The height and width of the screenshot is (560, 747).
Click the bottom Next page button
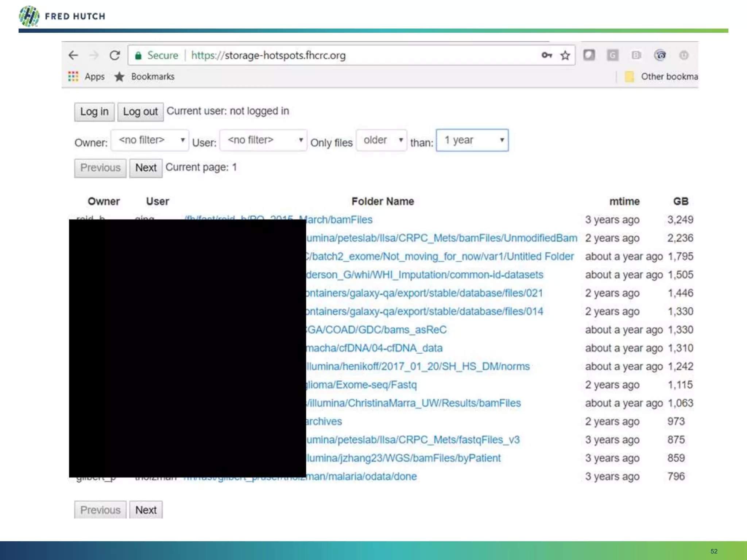tap(146, 510)
